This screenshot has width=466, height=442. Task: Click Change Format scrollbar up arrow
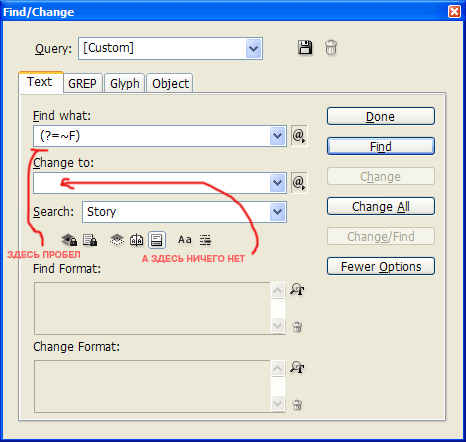[x=278, y=368]
